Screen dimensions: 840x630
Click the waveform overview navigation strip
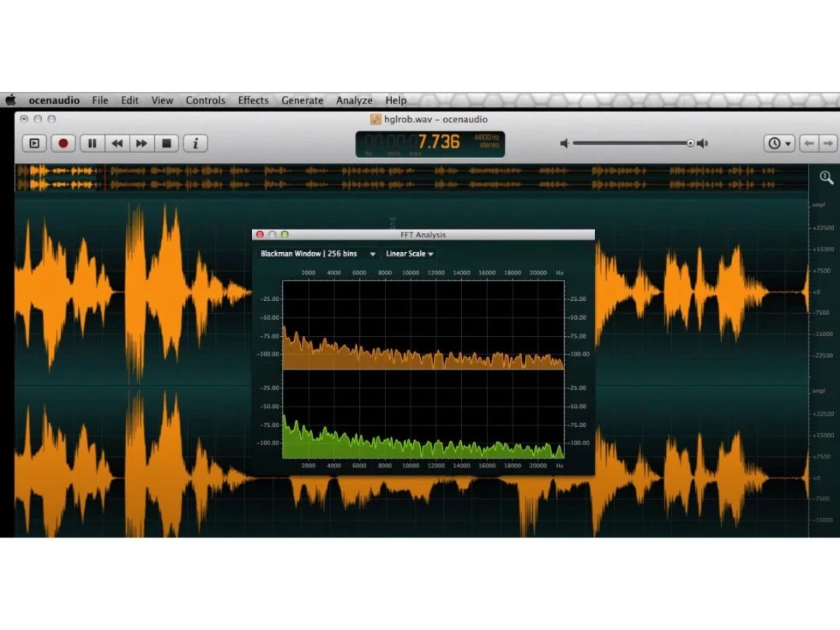pos(412,178)
